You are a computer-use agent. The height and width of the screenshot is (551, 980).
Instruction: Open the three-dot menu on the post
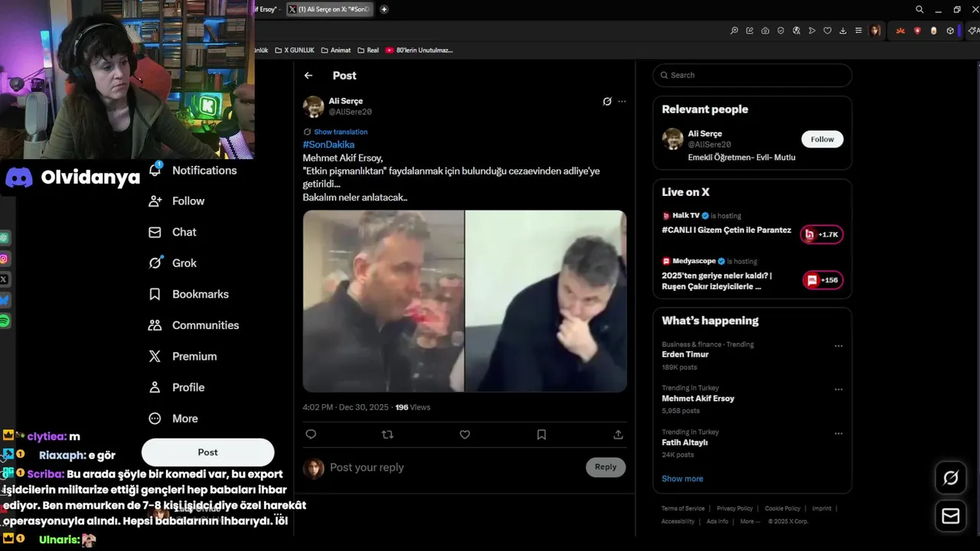point(622,101)
